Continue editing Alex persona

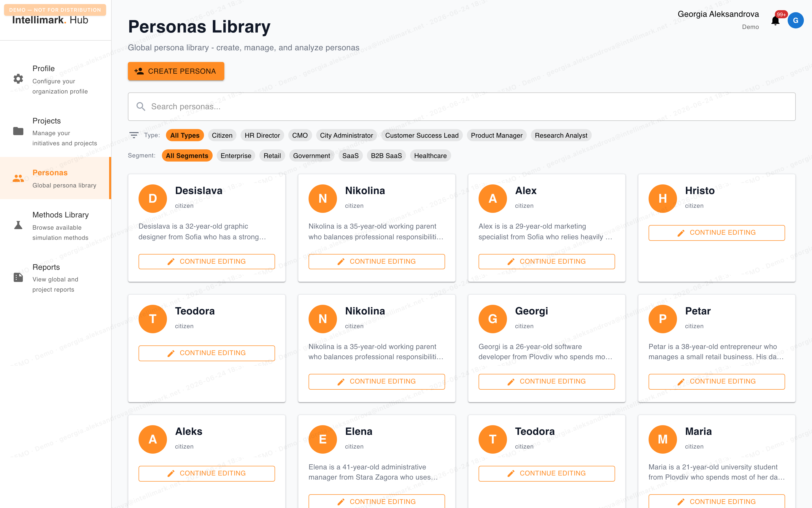547,261
